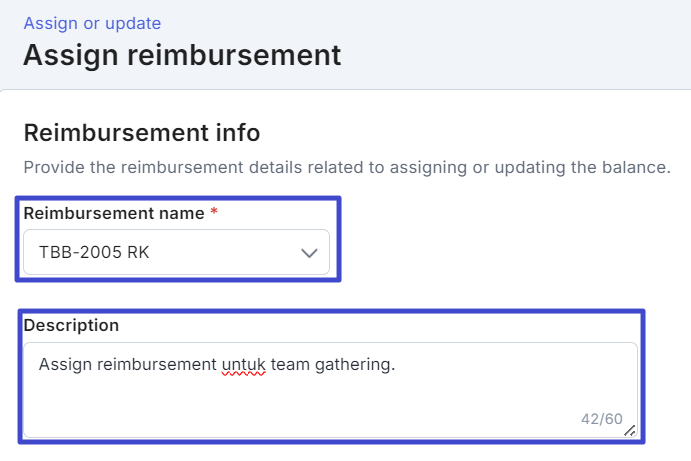Click the "Description" field label

[71, 325]
